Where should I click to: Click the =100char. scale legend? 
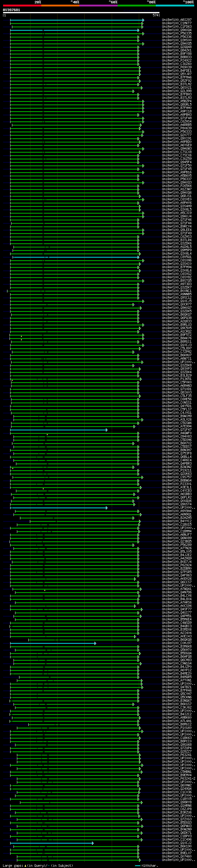click(x=147, y=866)
